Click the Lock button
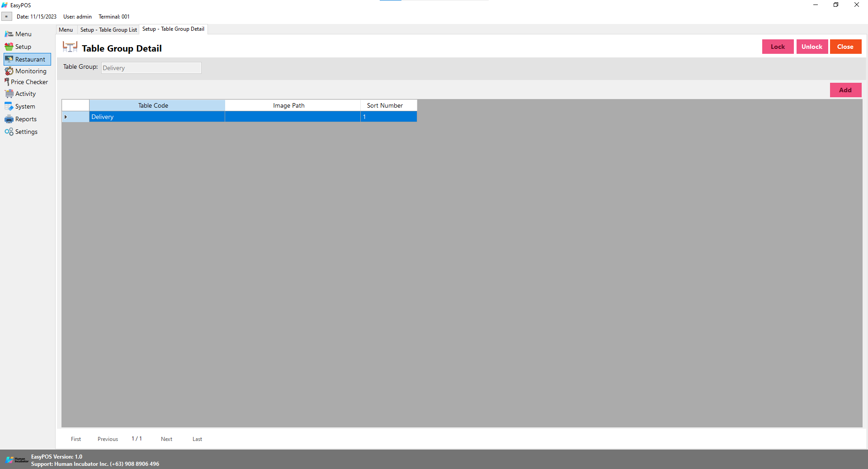This screenshot has width=868, height=469. [x=778, y=47]
